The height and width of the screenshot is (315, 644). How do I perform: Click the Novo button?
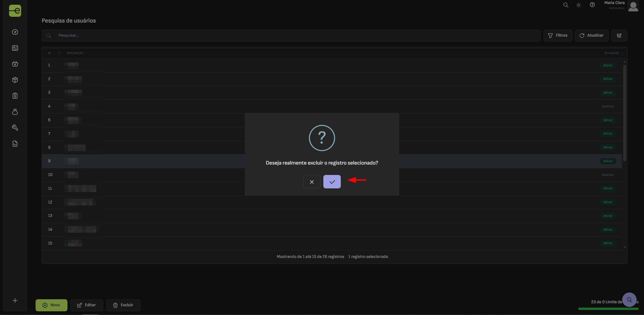click(51, 305)
